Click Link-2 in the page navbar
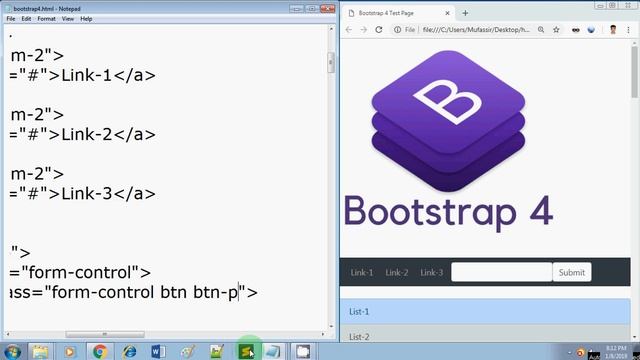 coord(397,272)
